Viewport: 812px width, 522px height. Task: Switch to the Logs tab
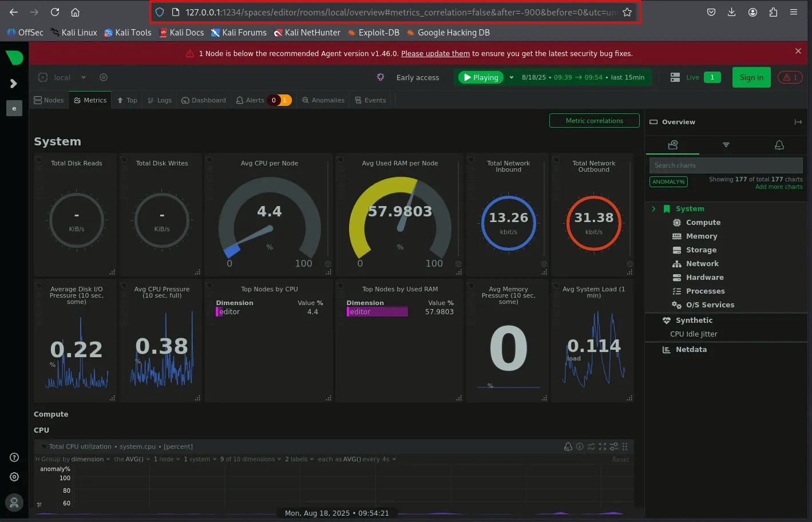tap(160, 100)
